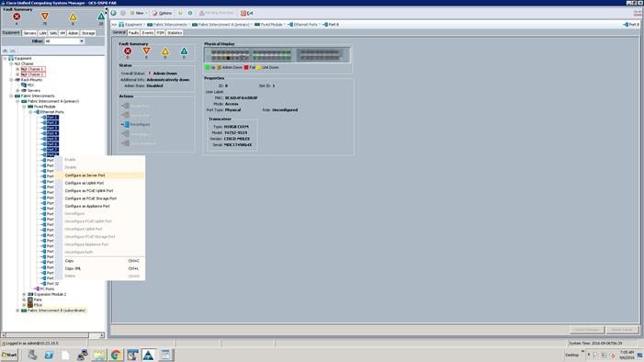
Task: Select Configure as Server Port
Action: tap(85, 175)
